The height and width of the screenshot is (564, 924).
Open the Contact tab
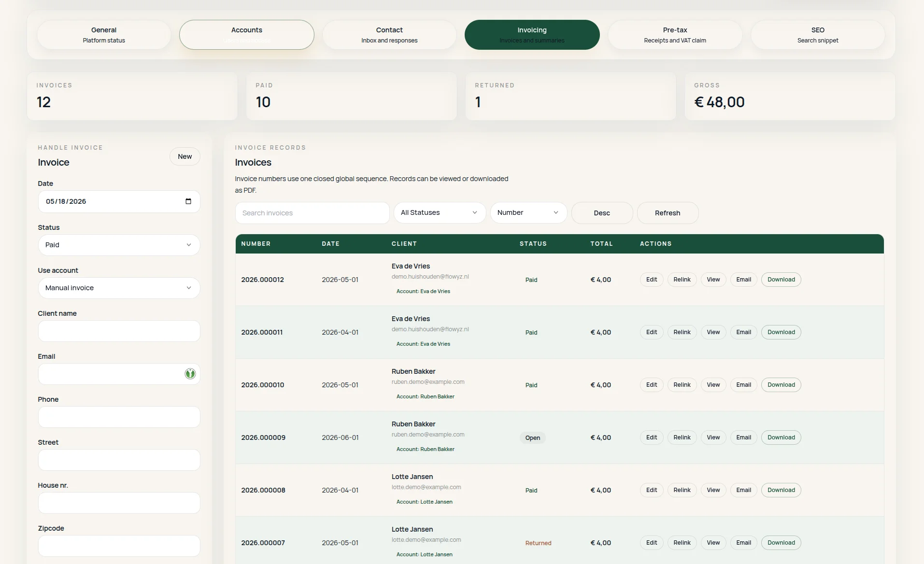click(389, 35)
